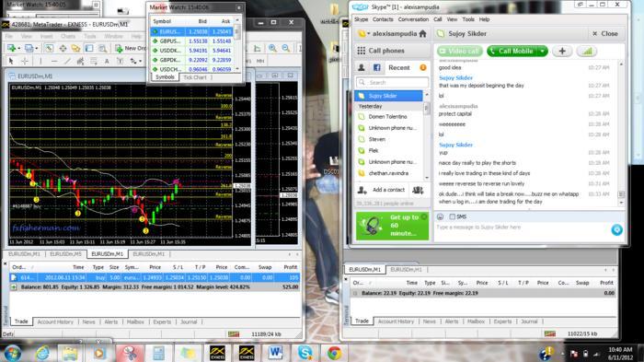The width and height of the screenshot is (644, 362).
Task: Open Google Chrome from the taskbar
Action: tap(334, 353)
